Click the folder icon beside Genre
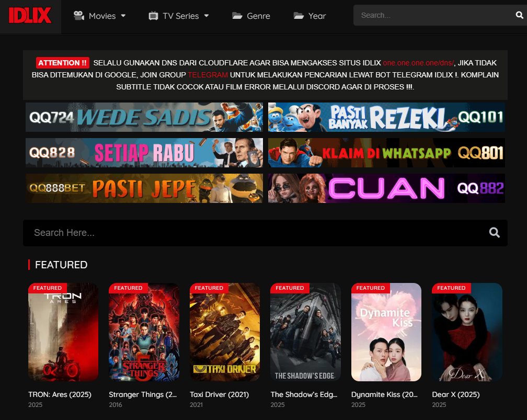527x420 pixels. pyautogui.click(x=237, y=16)
